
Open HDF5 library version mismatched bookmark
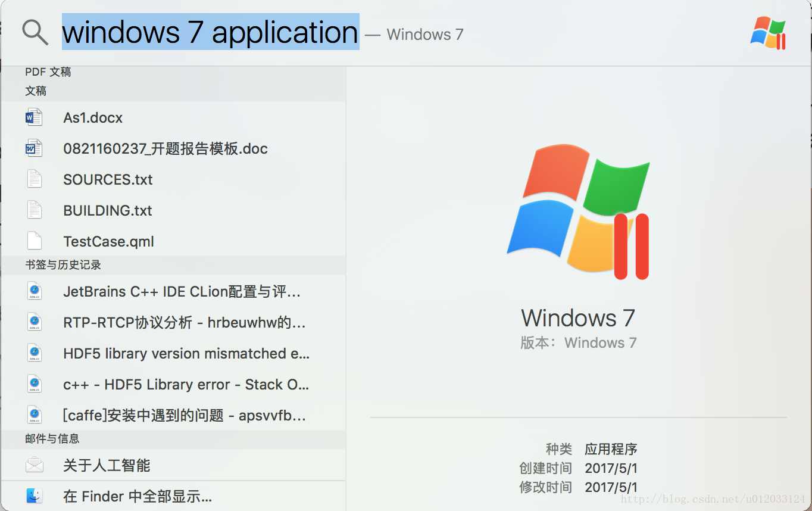point(173,353)
